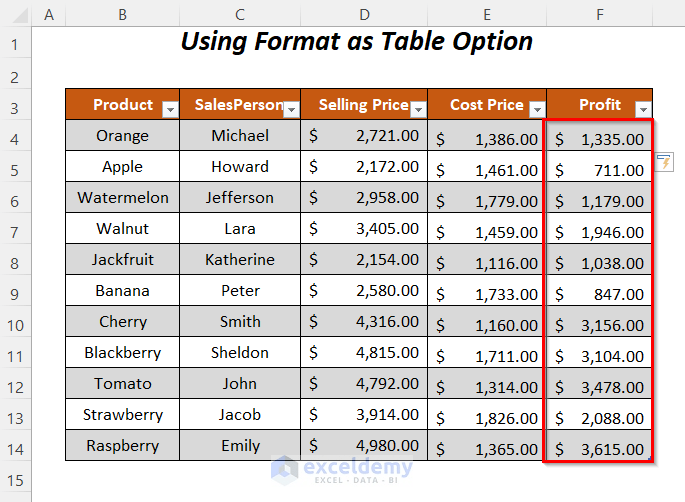The height and width of the screenshot is (502, 685).
Task: Click the title 'Using Format as Table Option'
Action: point(356,42)
